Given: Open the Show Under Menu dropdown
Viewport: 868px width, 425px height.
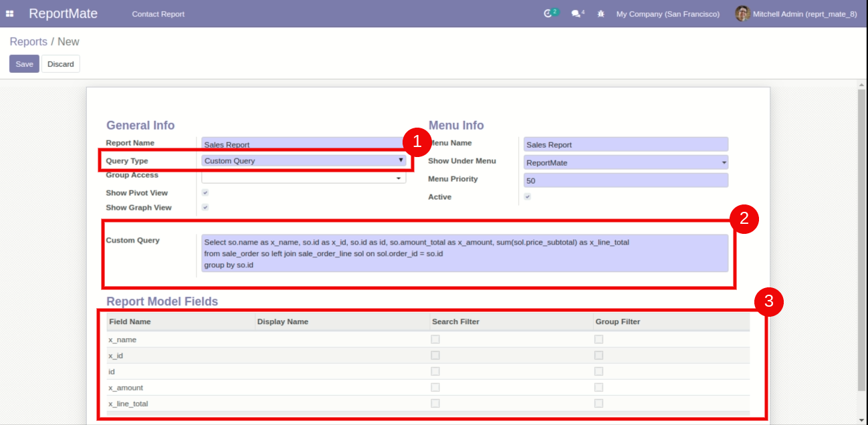Looking at the screenshot, I should tap(626, 162).
